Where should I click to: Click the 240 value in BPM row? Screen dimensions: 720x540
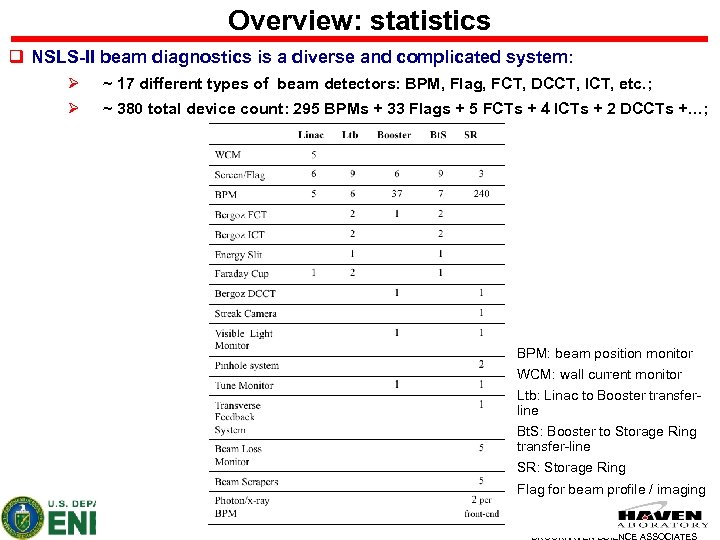tap(481, 194)
